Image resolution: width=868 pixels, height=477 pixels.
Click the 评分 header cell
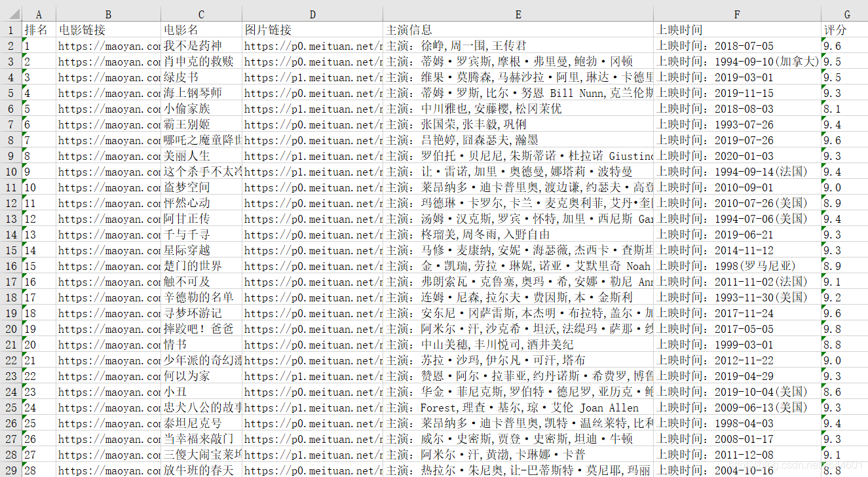pos(844,30)
